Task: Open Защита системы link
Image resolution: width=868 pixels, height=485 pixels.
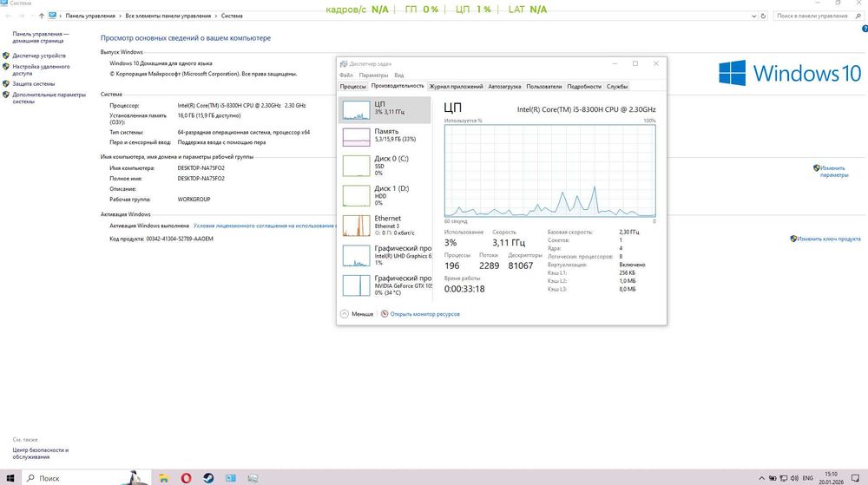Action: point(34,84)
